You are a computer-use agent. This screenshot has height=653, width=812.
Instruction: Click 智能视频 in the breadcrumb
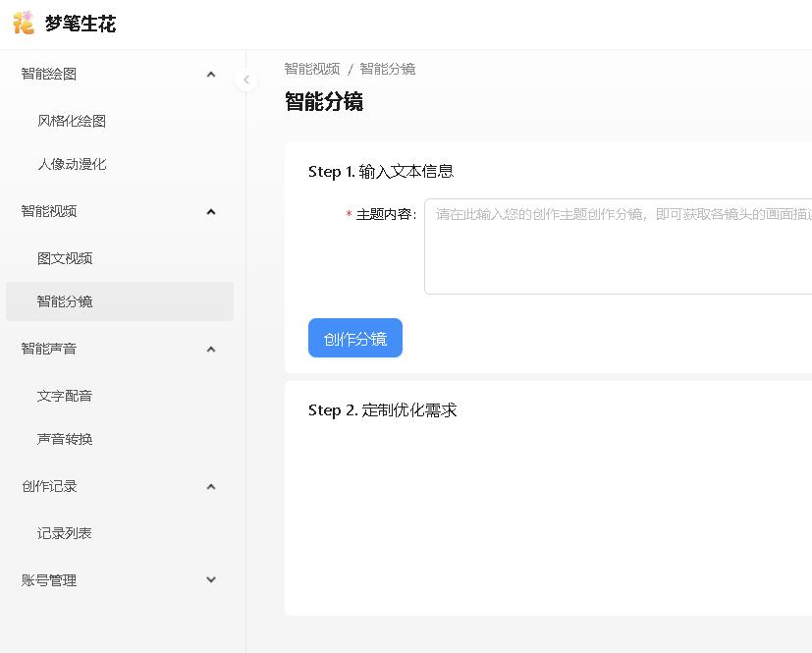click(x=312, y=69)
